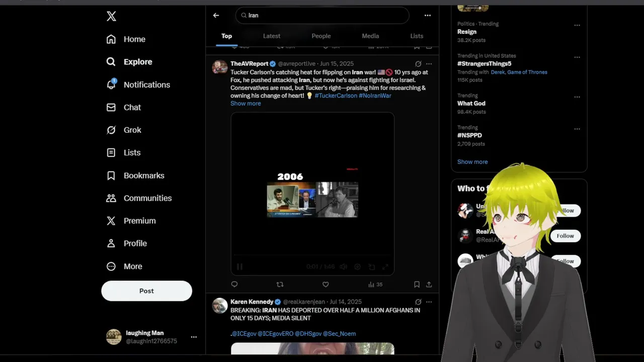Image resolution: width=644 pixels, height=362 pixels.
Task: Open #NoIranWar hashtag link
Action: pos(375,96)
